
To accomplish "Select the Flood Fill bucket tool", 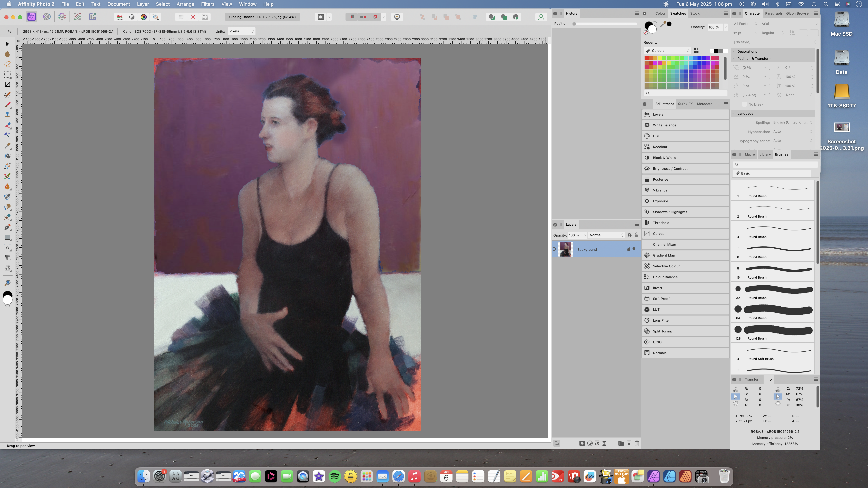I will click(x=7, y=156).
